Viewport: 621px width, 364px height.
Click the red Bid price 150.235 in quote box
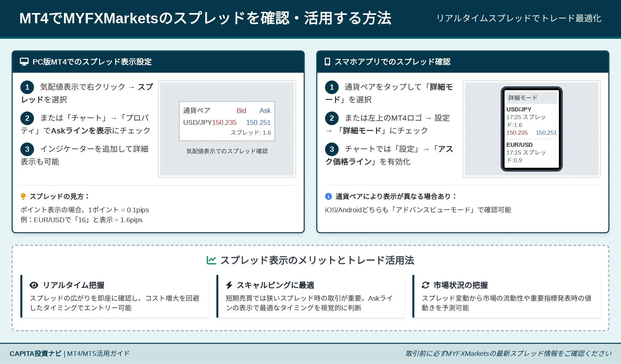click(224, 123)
